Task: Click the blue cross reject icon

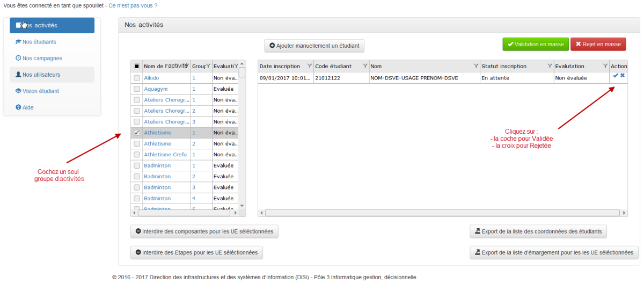Action: [623, 76]
